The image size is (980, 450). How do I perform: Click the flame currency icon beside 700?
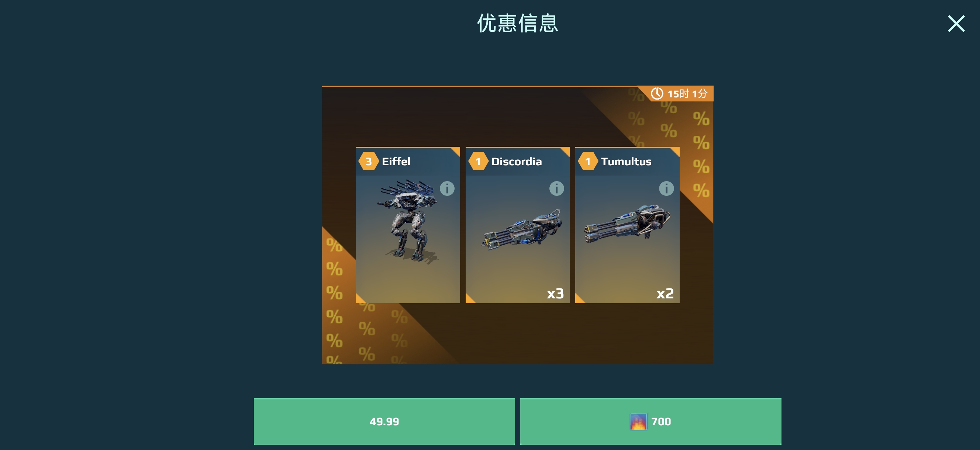click(638, 422)
